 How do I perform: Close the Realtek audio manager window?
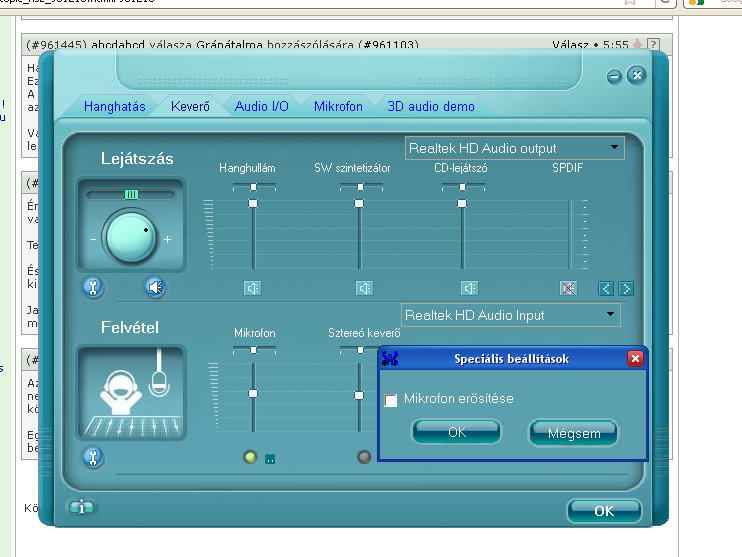click(x=637, y=75)
